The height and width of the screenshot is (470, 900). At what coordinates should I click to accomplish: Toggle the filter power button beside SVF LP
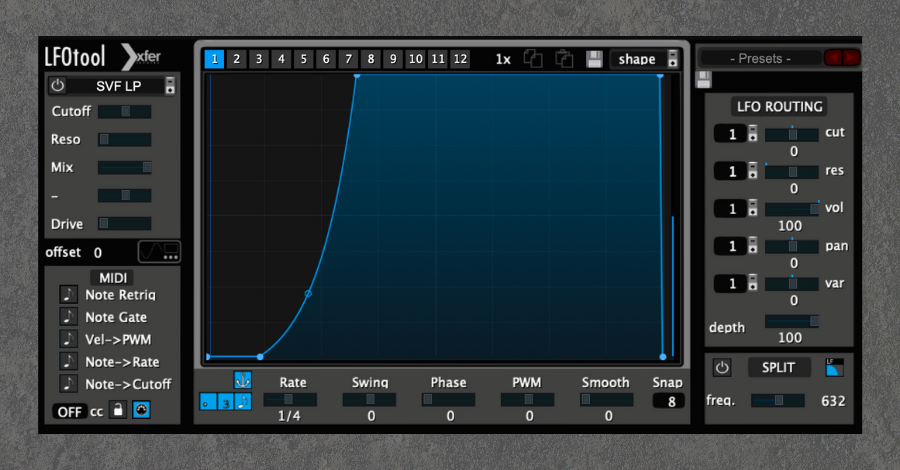(57, 86)
